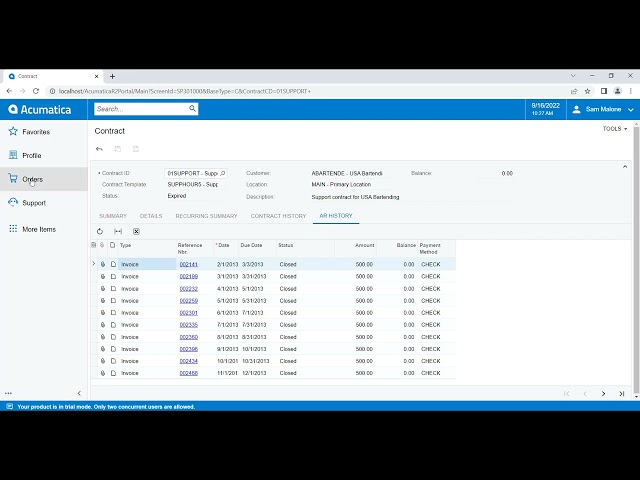640x480 pixels.
Task: Open the browser three-dot menu
Action: (631, 91)
